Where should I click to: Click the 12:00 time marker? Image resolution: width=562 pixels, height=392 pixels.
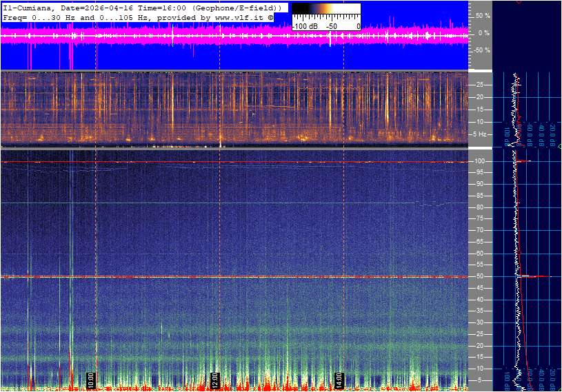pos(214,380)
